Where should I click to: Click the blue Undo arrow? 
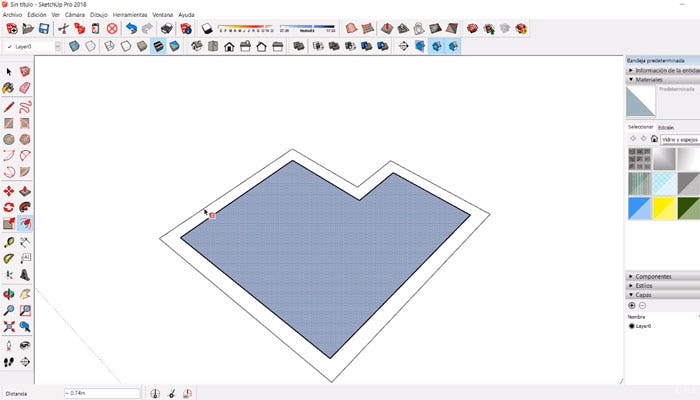click(131, 29)
